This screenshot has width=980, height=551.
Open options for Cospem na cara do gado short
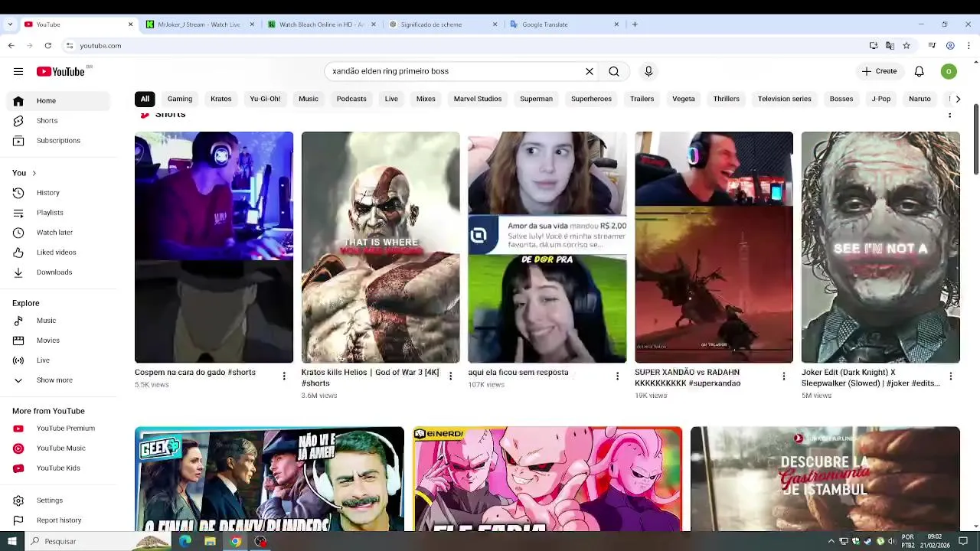pos(284,376)
